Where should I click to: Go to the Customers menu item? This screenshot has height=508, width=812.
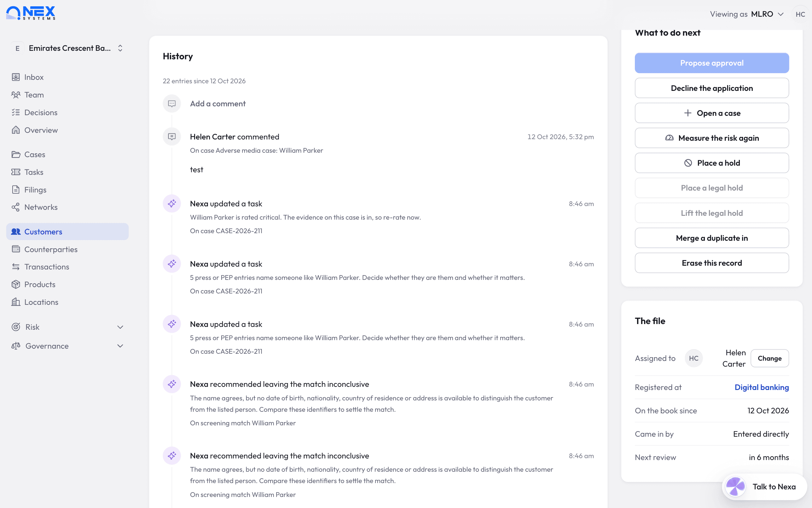(x=67, y=232)
